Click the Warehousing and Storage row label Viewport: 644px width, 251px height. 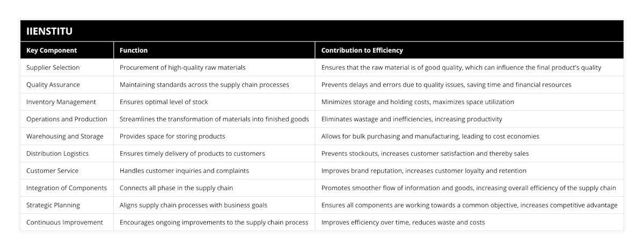pyautogui.click(x=65, y=137)
